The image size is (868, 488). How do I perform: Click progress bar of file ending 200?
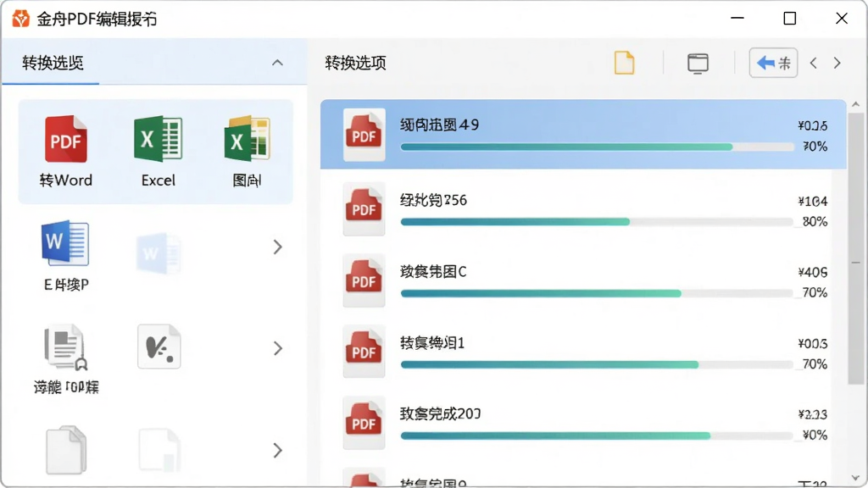(x=597, y=436)
